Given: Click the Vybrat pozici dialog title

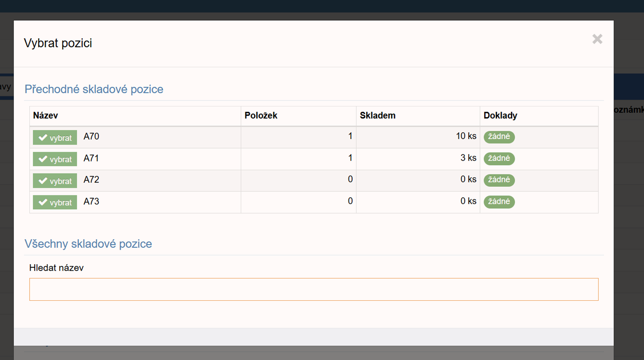Looking at the screenshot, I should (x=58, y=43).
